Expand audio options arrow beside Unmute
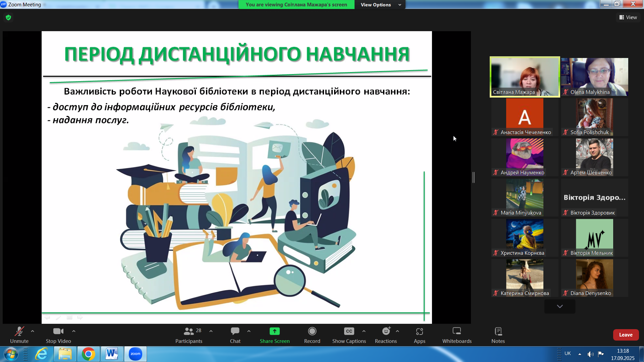Image resolution: width=644 pixels, height=362 pixels. pos(33,331)
